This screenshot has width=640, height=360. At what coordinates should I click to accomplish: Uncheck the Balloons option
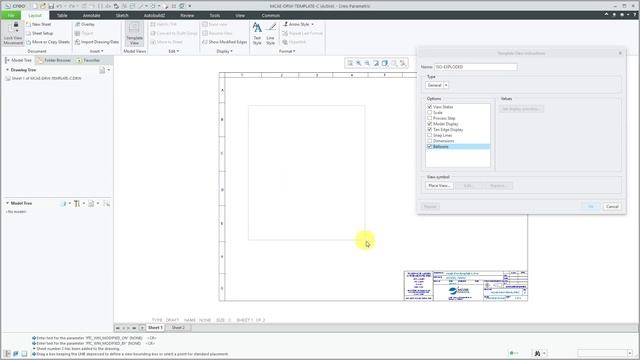pos(429,147)
